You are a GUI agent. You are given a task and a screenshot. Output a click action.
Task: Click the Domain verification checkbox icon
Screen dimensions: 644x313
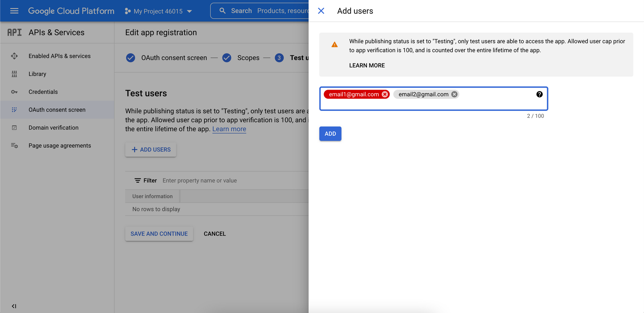[x=14, y=128]
